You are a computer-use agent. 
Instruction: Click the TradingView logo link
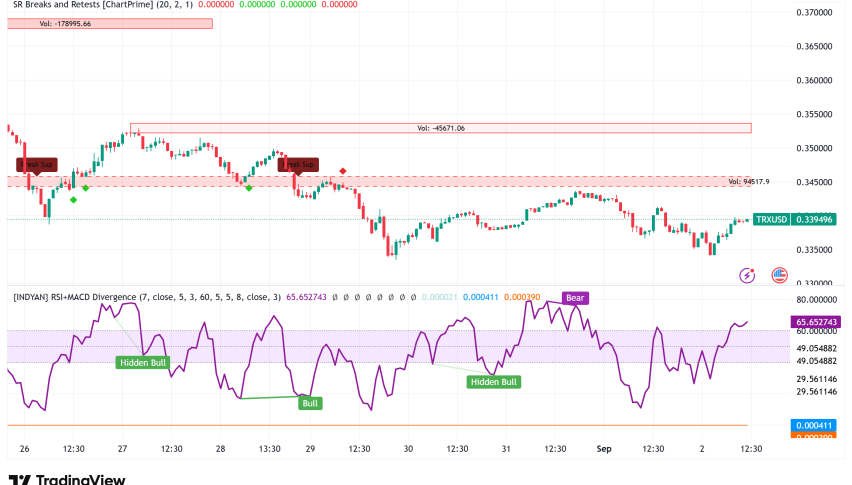tap(67, 479)
